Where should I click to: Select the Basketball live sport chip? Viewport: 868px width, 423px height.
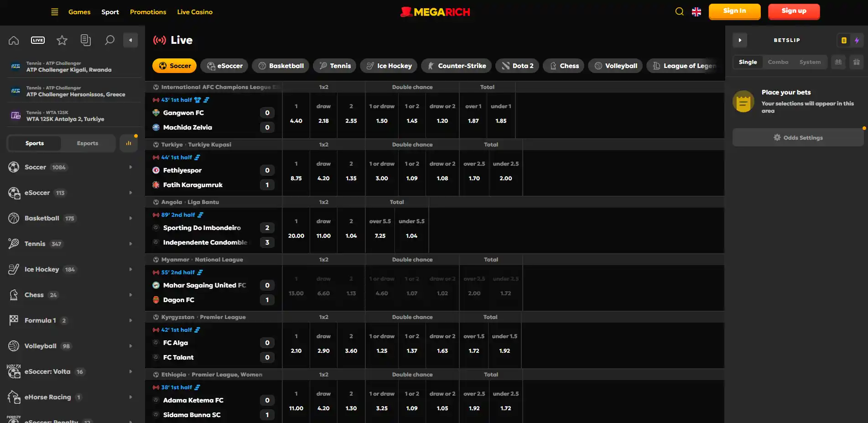(281, 66)
